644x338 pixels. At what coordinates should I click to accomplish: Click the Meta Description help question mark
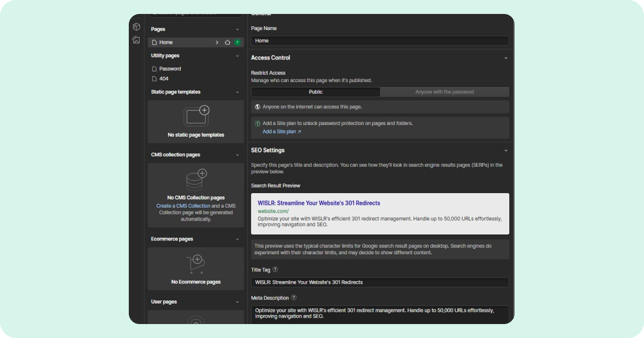(x=293, y=298)
